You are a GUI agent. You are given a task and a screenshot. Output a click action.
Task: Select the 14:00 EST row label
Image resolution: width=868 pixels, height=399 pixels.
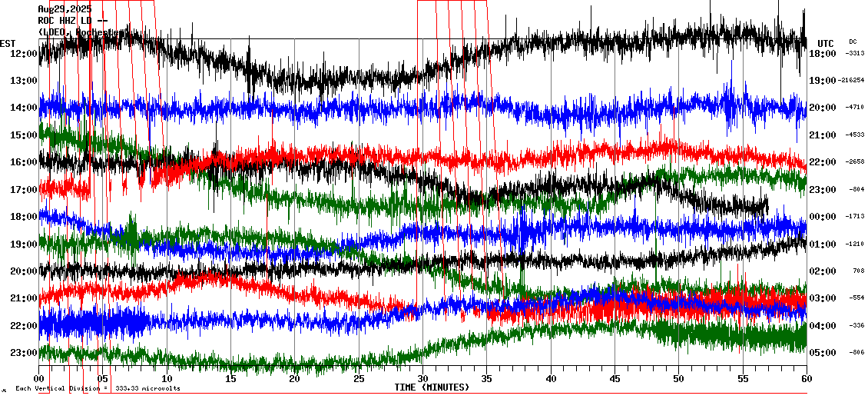25,108
